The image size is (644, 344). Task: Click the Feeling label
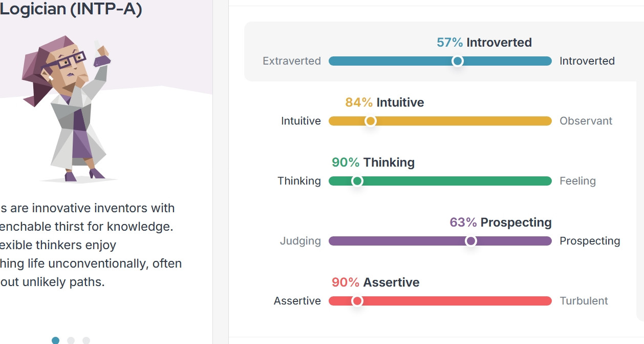(577, 181)
